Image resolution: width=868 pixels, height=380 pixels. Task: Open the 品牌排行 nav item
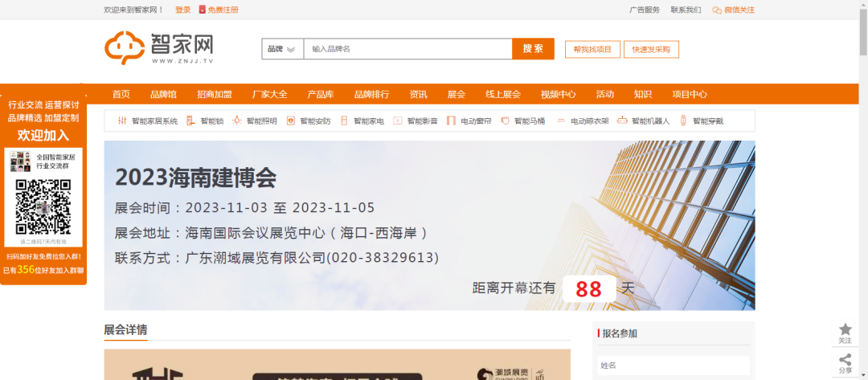point(371,94)
